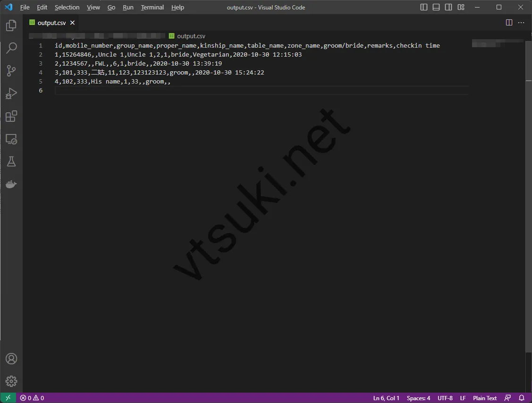Open the Search view icon
532x403 pixels.
(11, 48)
